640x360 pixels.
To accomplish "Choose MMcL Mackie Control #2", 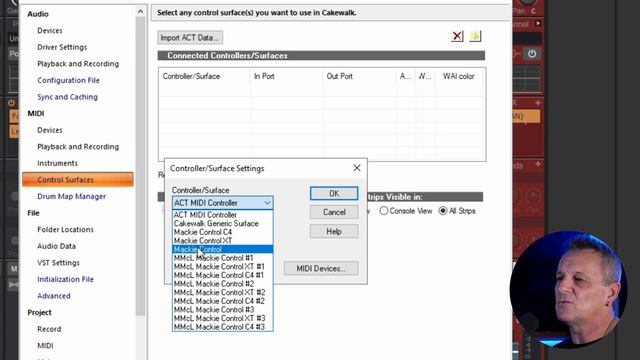I will pyautogui.click(x=222, y=284).
